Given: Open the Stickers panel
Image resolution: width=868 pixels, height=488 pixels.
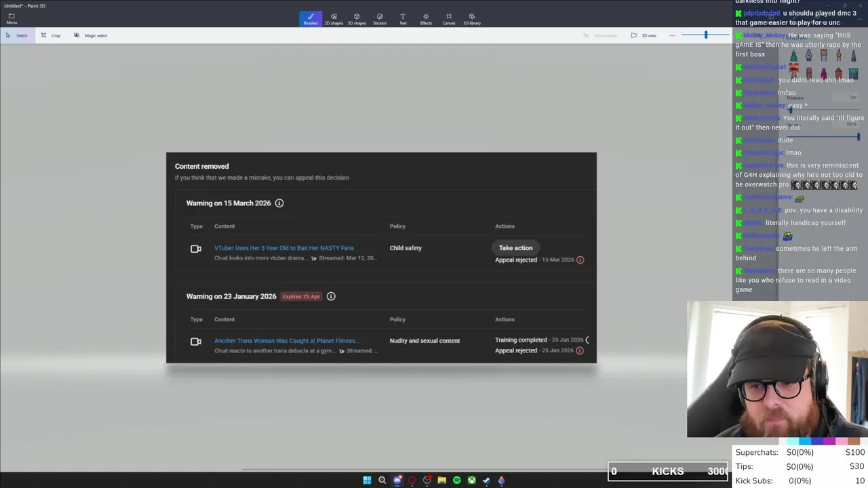Looking at the screenshot, I should (x=380, y=19).
